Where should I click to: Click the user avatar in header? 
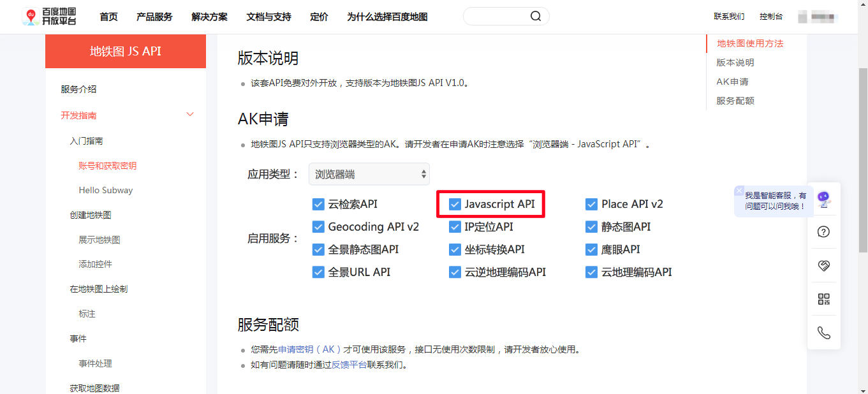[802, 17]
